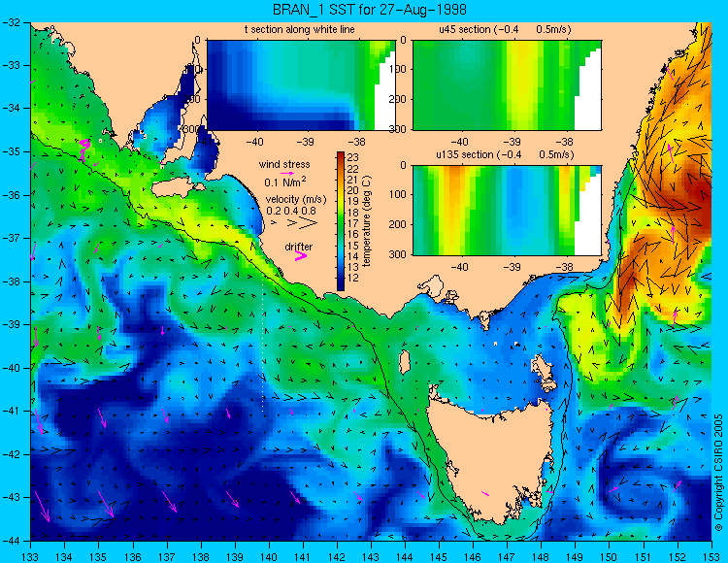
Task: Click the '-36' label on left latitude axis
Action: [x=11, y=195]
